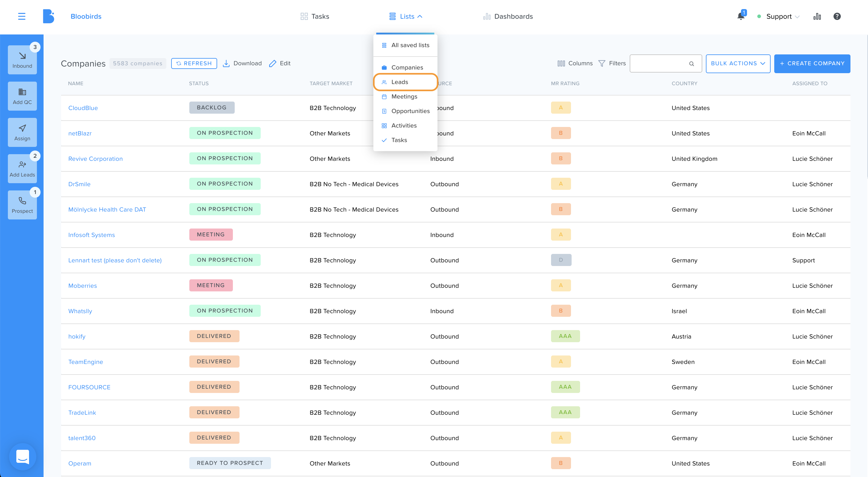The width and height of the screenshot is (868, 477).
Task: Select Activities in Lists menu
Action: click(x=405, y=126)
